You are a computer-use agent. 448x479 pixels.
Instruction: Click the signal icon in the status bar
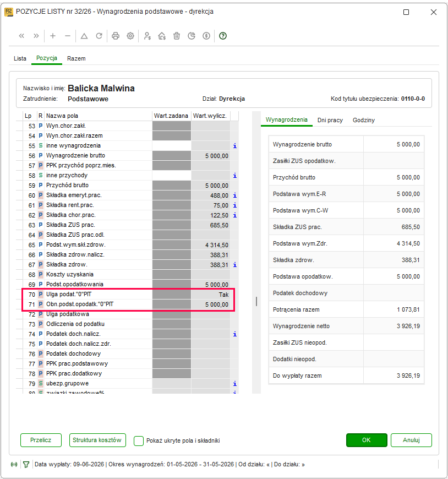click(14, 464)
